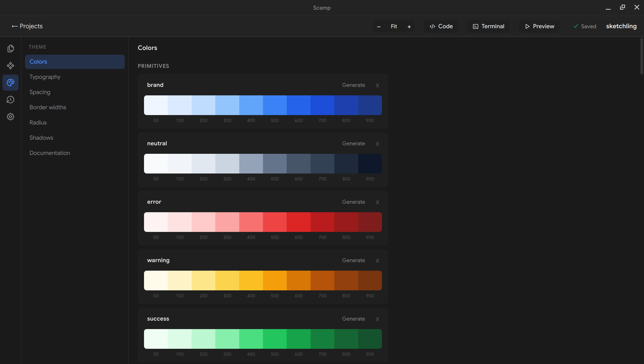Open the Radius section
The height and width of the screenshot is (364, 644).
(75, 123)
